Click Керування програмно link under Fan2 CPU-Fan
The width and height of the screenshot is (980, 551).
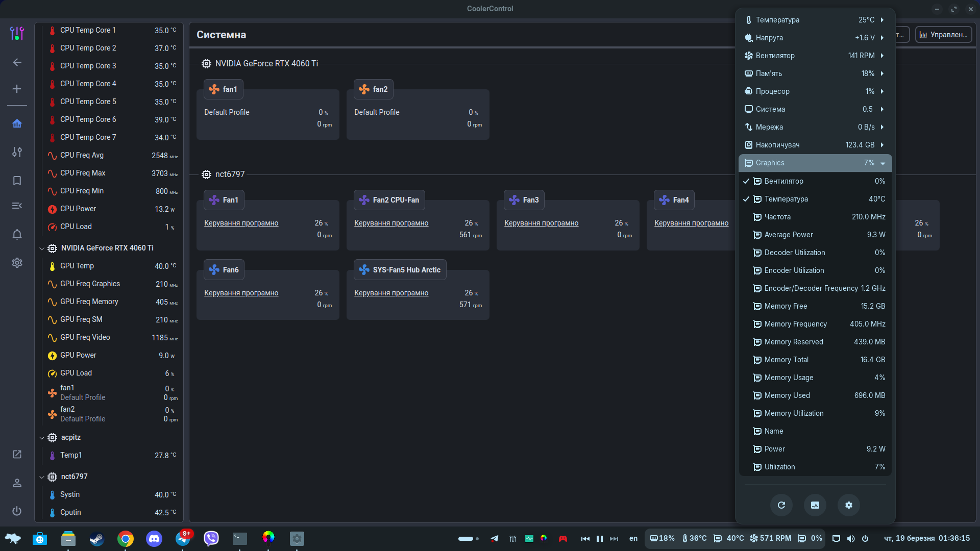[x=391, y=223]
